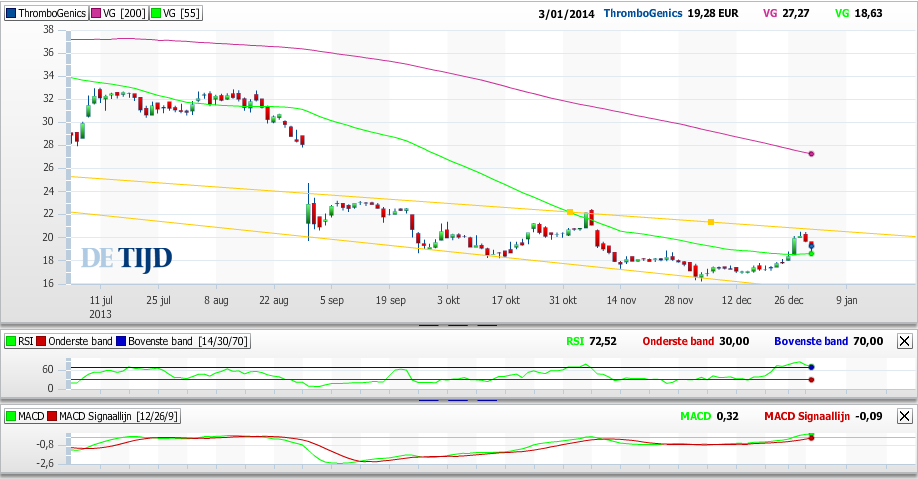
Task: Click the date readout 3/01/2014
Action: pyautogui.click(x=566, y=13)
